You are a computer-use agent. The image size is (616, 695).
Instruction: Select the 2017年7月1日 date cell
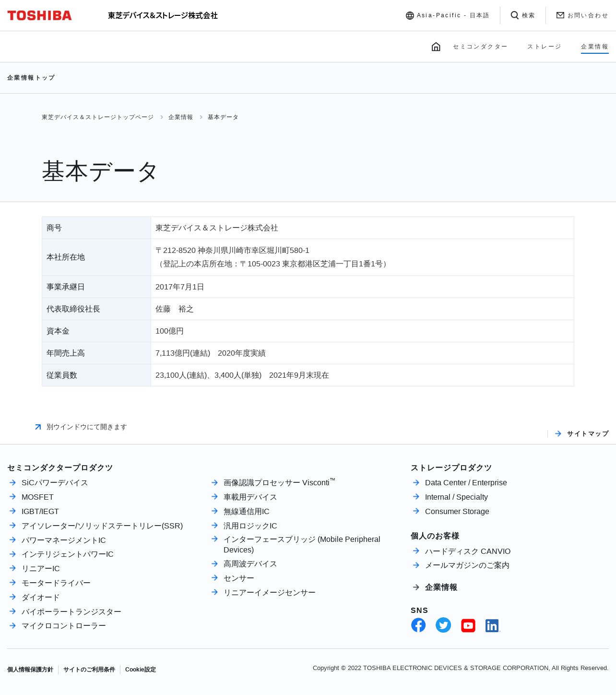pyautogui.click(x=362, y=287)
